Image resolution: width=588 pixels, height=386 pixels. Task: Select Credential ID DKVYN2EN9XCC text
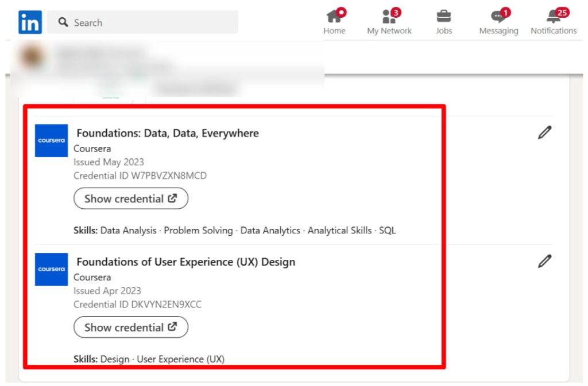137,305
